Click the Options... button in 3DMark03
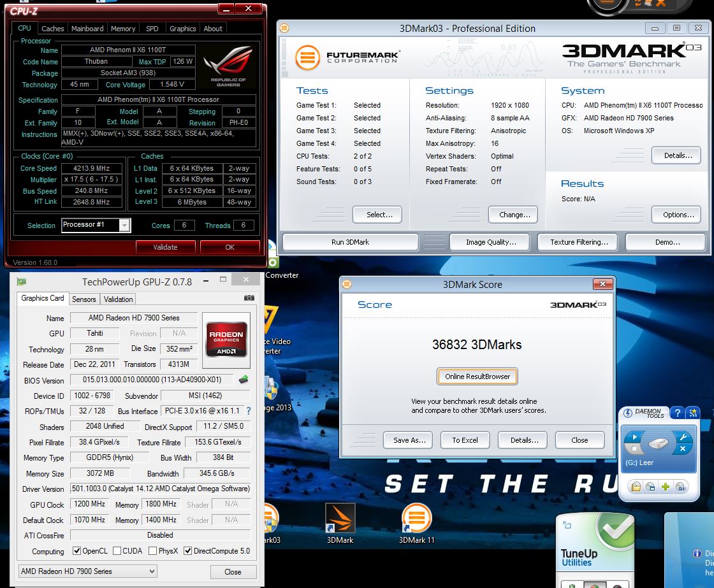Image resolution: width=714 pixels, height=588 pixels. (x=676, y=214)
